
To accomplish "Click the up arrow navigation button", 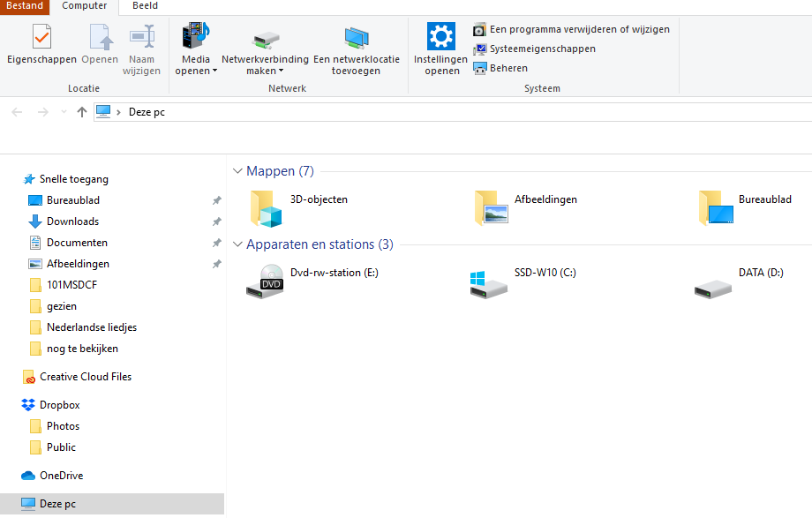I will [x=82, y=112].
